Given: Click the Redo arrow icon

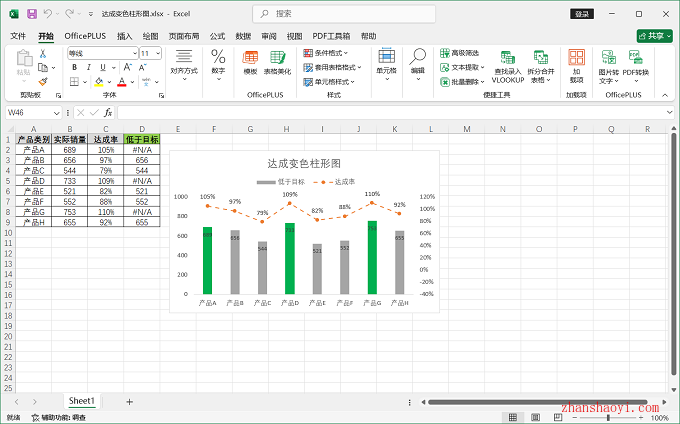Looking at the screenshot, I should point(69,14).
